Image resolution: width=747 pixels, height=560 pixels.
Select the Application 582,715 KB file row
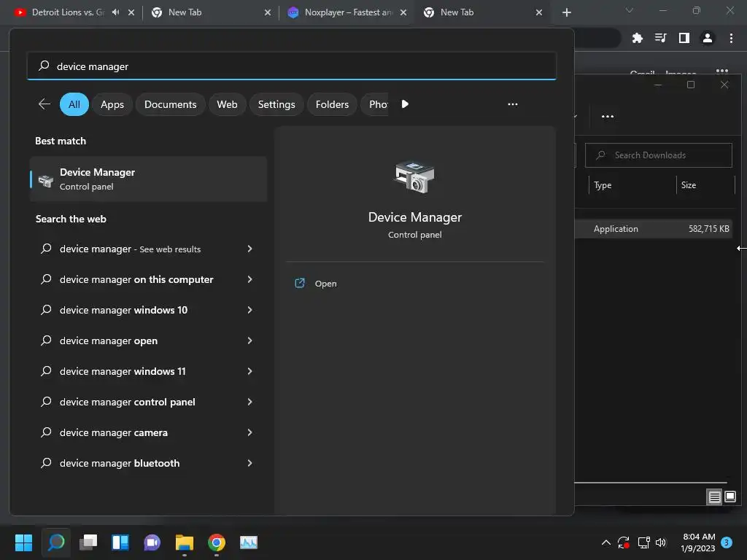coord(654,228)
